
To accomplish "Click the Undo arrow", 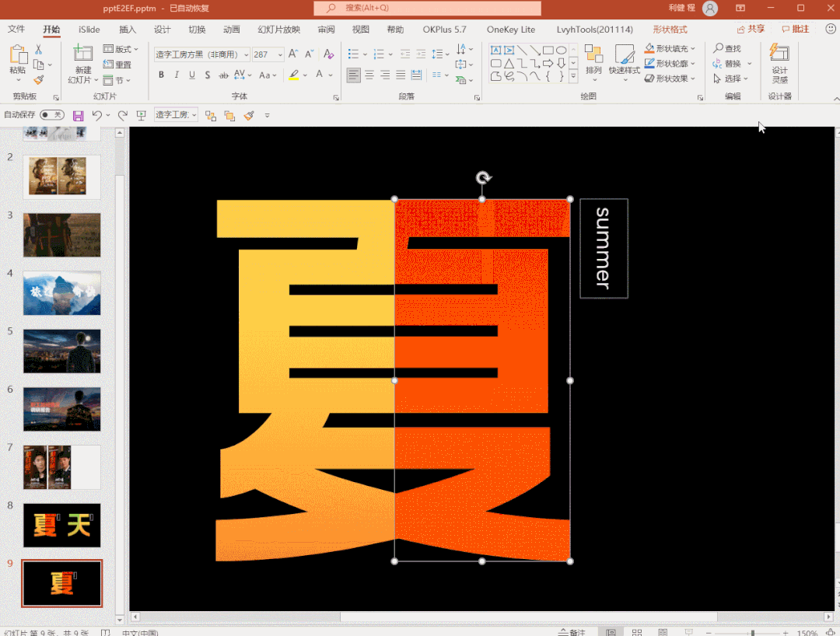I will tap(97, 115).
